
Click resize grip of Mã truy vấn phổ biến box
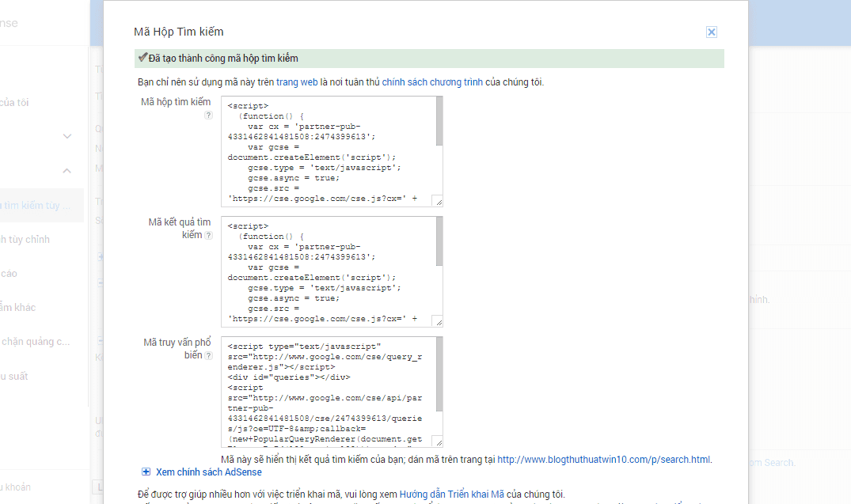coord(438,441)
